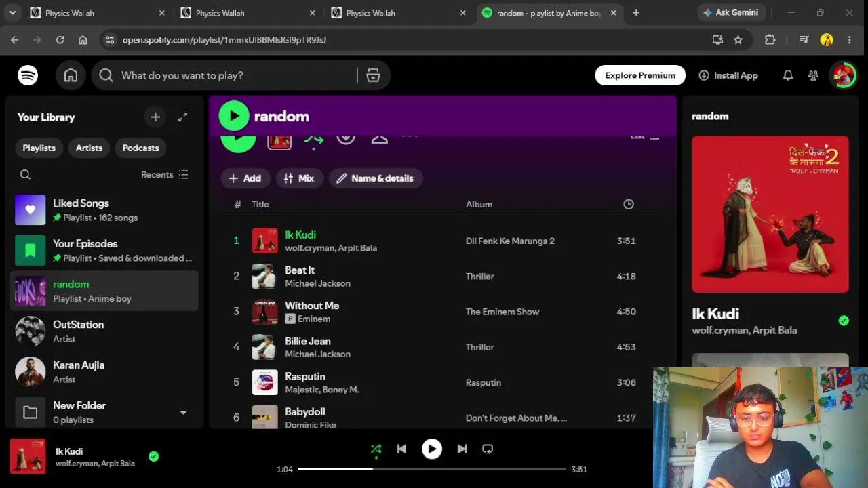The width and height of the screenshot is (868, 488).
Task: Open Dil Fenk Ke Marunga 2 album link
Action: click(x=510, y=241)
